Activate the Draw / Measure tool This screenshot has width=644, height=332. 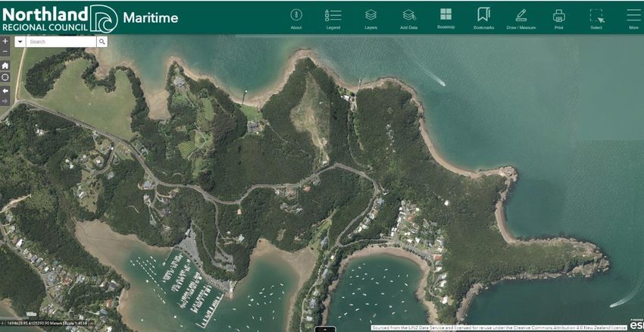tap(521, 17)
